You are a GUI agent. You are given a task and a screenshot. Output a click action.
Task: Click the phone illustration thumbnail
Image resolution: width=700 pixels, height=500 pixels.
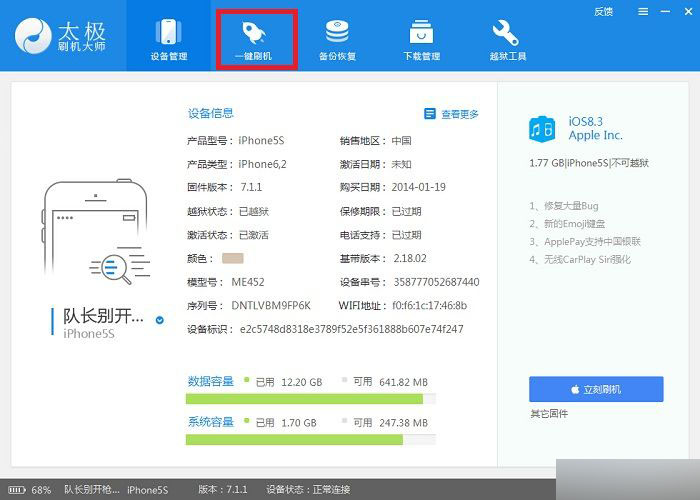click(x=96, y=232)
